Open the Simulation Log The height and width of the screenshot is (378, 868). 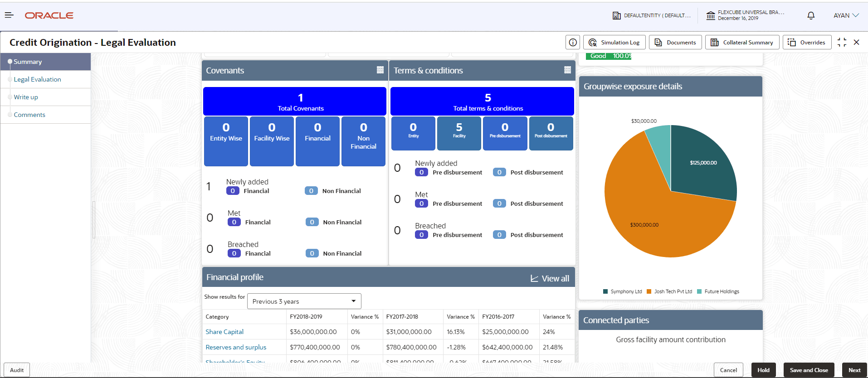pyautogui.click(x=614, y=42)
